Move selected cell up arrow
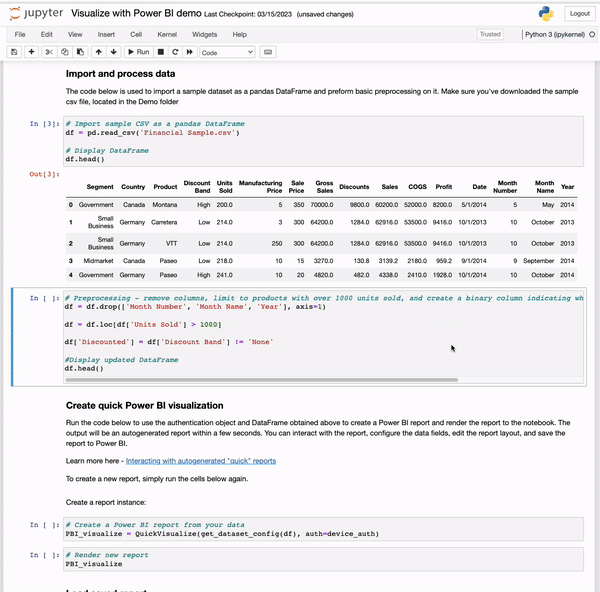 click(99, 52)
